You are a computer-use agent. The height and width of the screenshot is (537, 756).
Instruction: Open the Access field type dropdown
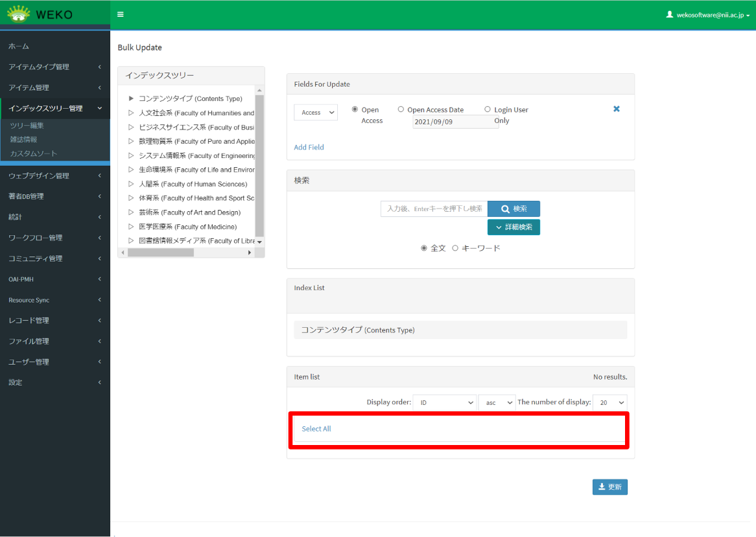(316, 113)
